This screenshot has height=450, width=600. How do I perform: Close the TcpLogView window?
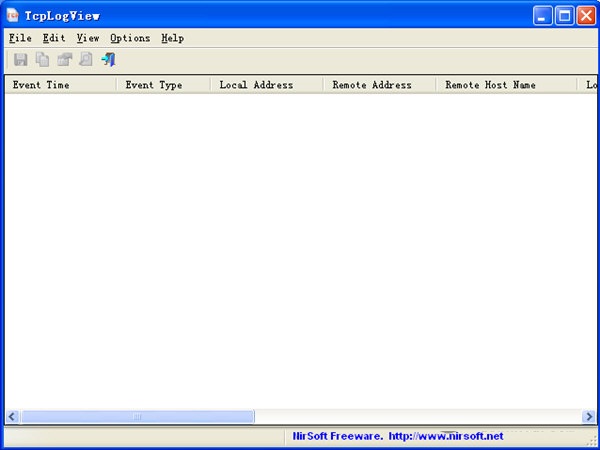pyautogui.click(x=586, y=16)
